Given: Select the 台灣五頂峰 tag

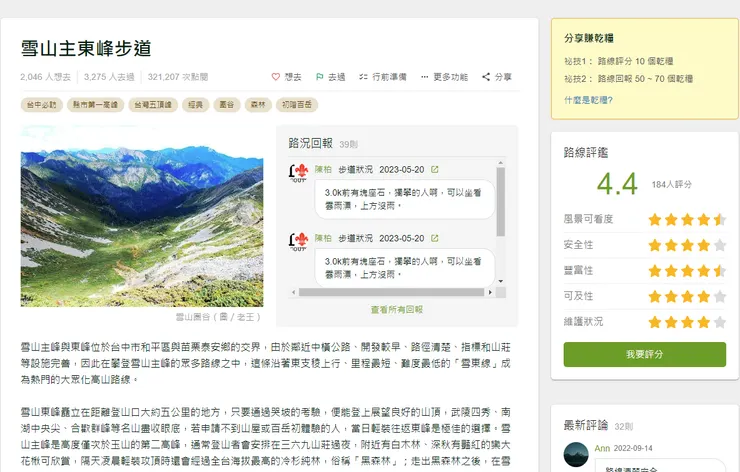Looking at the screenshot, I should click(x=153, y=105).
